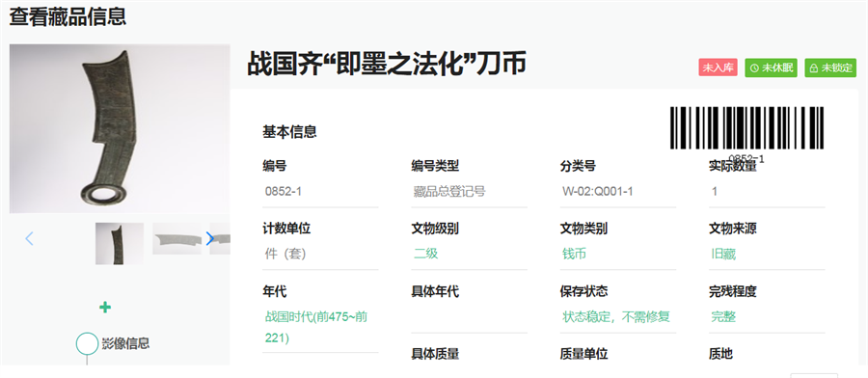Select the second horizontal knife thumbnail

point(176,238)
